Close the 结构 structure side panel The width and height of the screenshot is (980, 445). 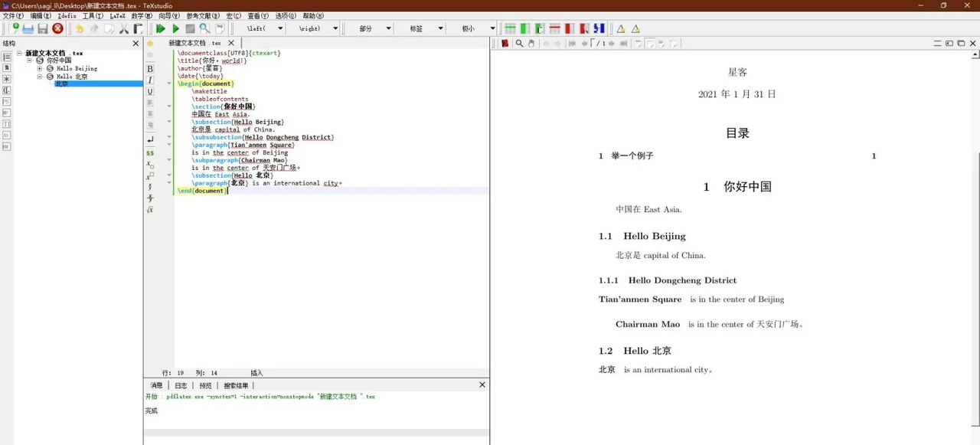click(x=136, y=44)
